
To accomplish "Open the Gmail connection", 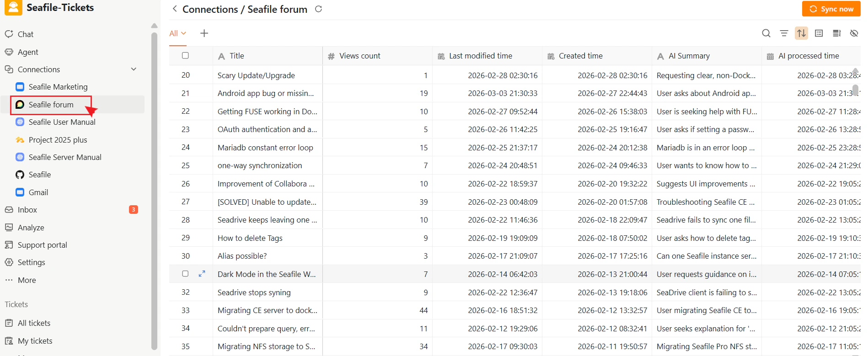I will coord(38,192).
